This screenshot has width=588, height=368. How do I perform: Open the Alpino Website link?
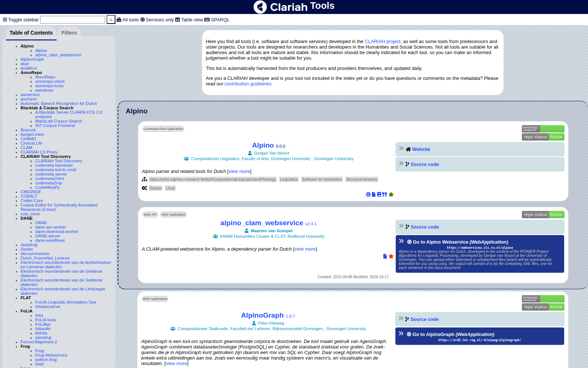[x=421, y=149]
